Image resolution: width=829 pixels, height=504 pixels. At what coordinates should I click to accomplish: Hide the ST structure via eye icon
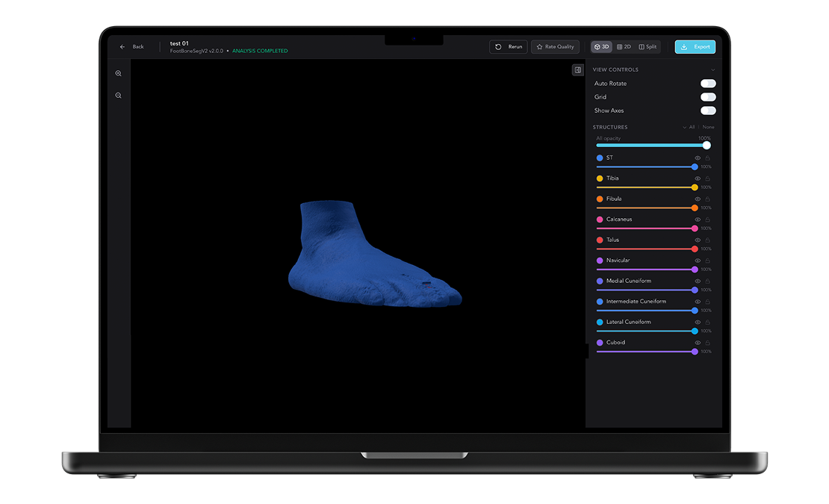[698, 158]
